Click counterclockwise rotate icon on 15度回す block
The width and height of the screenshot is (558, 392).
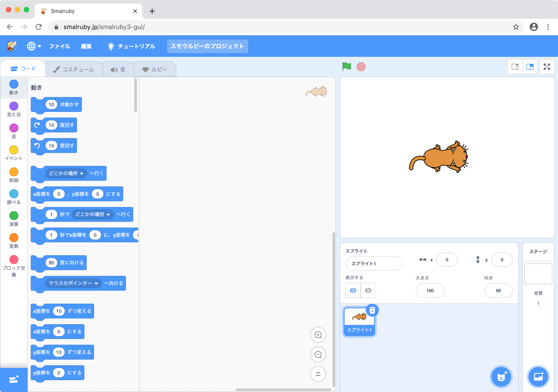(37, 146)
